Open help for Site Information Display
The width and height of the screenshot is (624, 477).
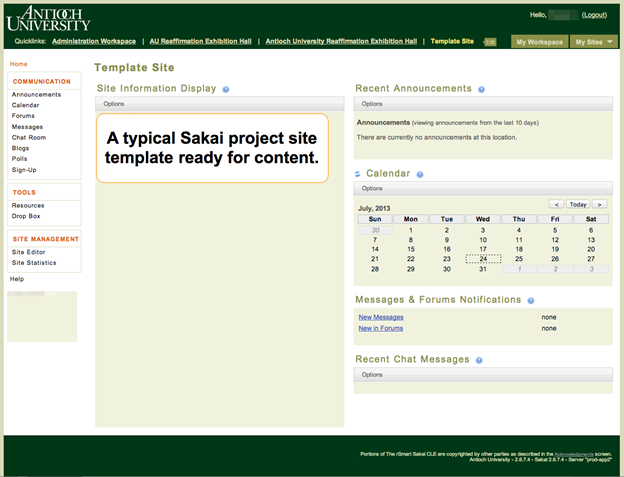click(226, 90)
